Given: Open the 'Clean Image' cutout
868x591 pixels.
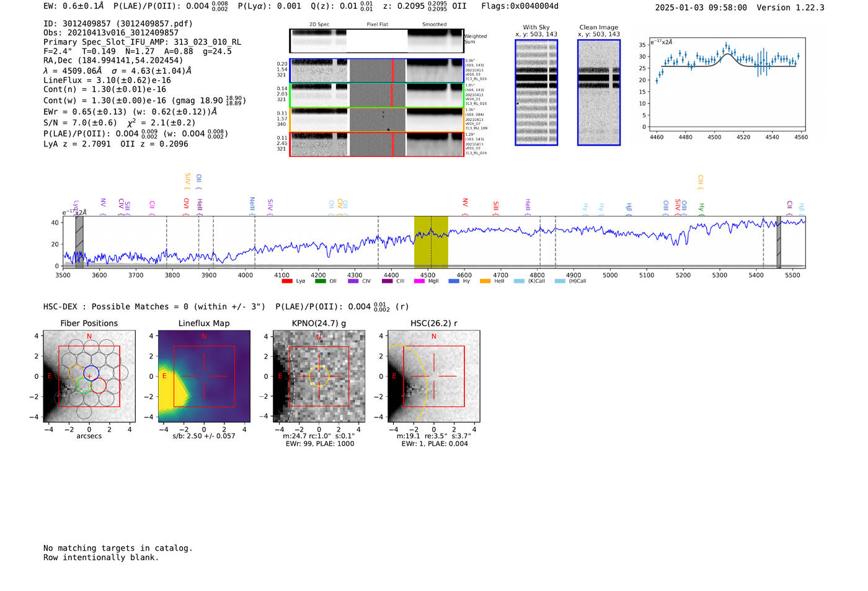Looking at the screenshot, I should [599, 92].
